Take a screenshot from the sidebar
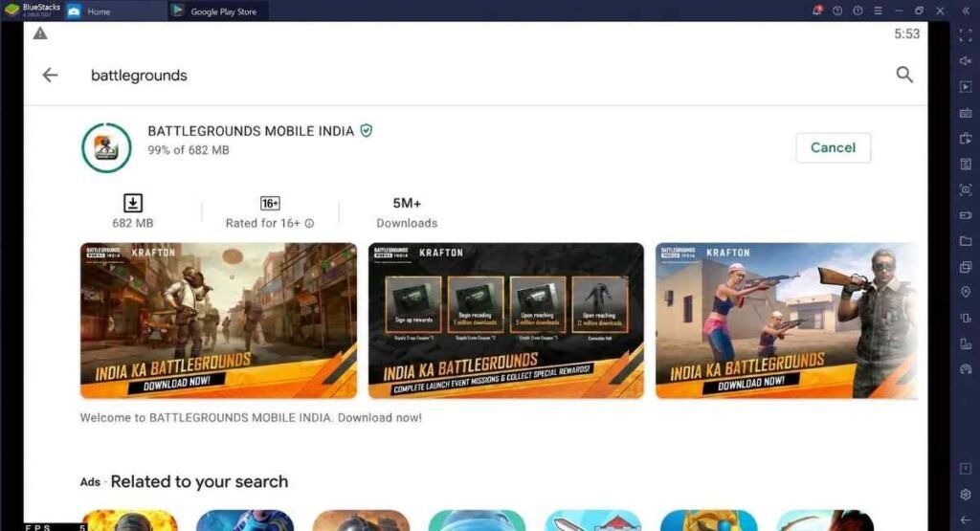Image resolution: width=980 pixels, height=531 pixels. click(966, 189)
